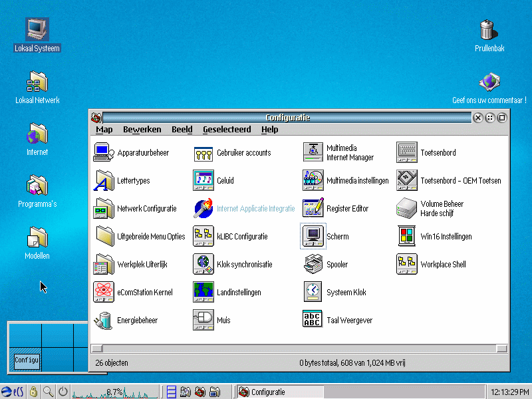The width and height of the screenshot is (532, 399).
Task: Select the Prullenbak trash can
Action: click(489, 29)
